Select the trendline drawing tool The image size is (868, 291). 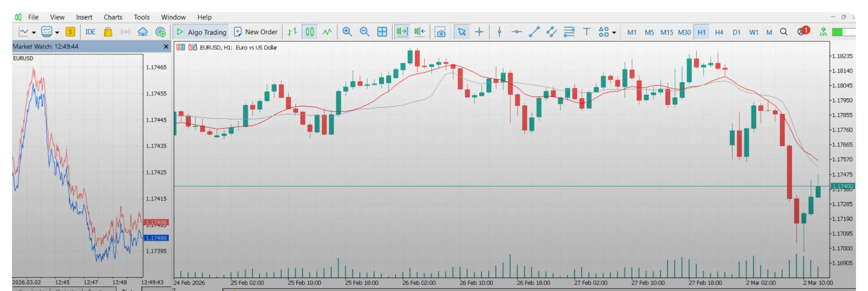[534, 32]
